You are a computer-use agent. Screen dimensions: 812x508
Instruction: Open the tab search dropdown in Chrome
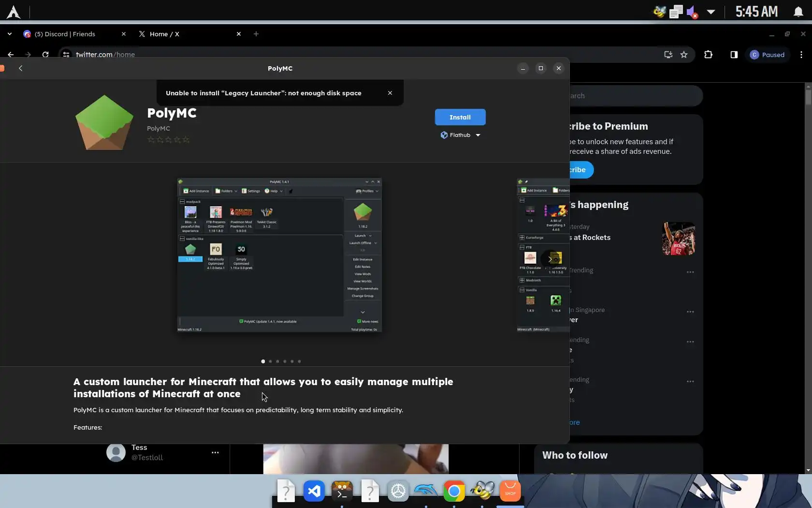point(9,34)
